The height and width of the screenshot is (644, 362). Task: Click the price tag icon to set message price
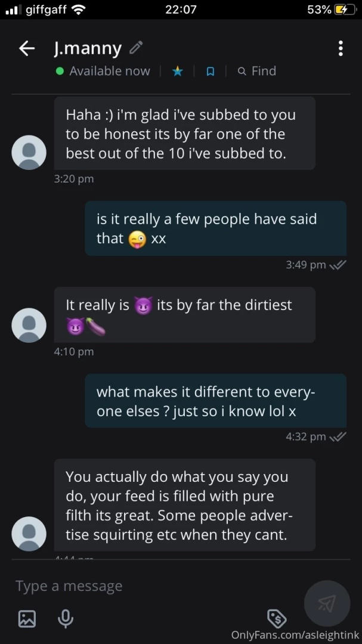click(x=277, y=619)
